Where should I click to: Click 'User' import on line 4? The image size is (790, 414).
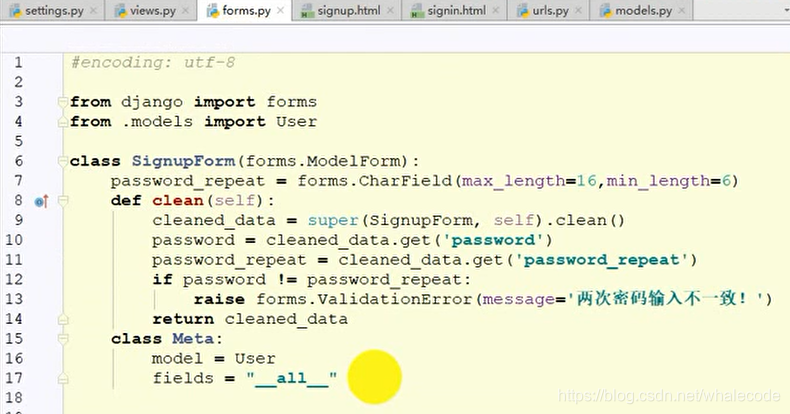point(296,122)
